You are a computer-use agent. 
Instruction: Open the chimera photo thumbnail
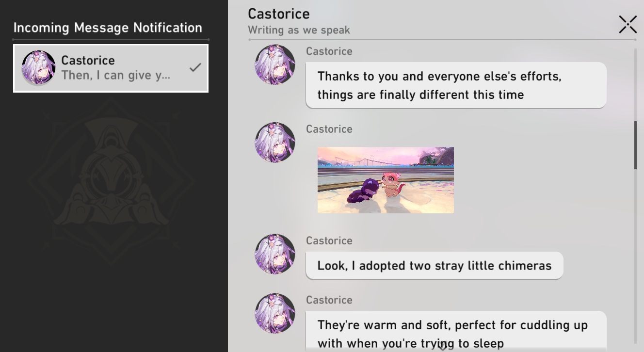coord(386,180)
